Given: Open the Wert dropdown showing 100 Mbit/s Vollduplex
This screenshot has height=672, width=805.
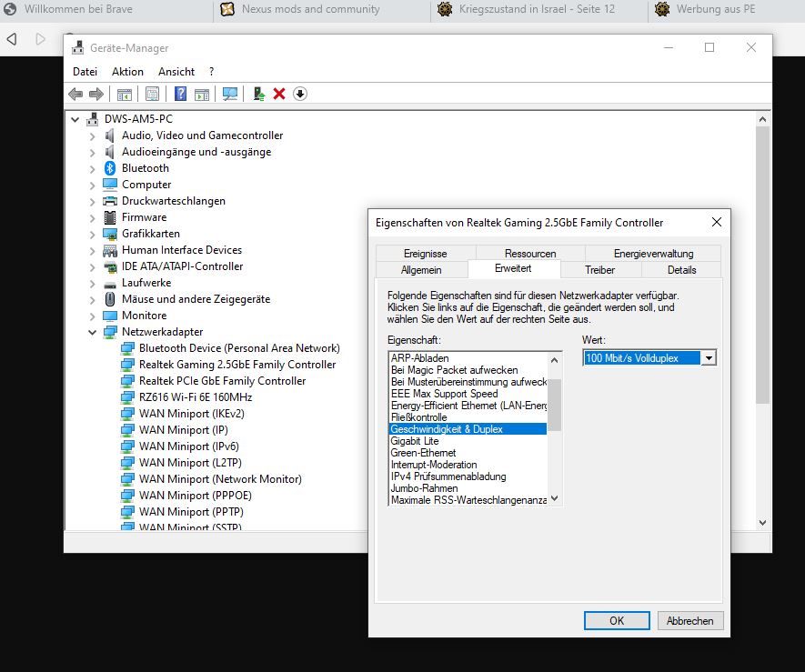Looking at the screenshot, I should pyautogui.click(x=709, y=357).
